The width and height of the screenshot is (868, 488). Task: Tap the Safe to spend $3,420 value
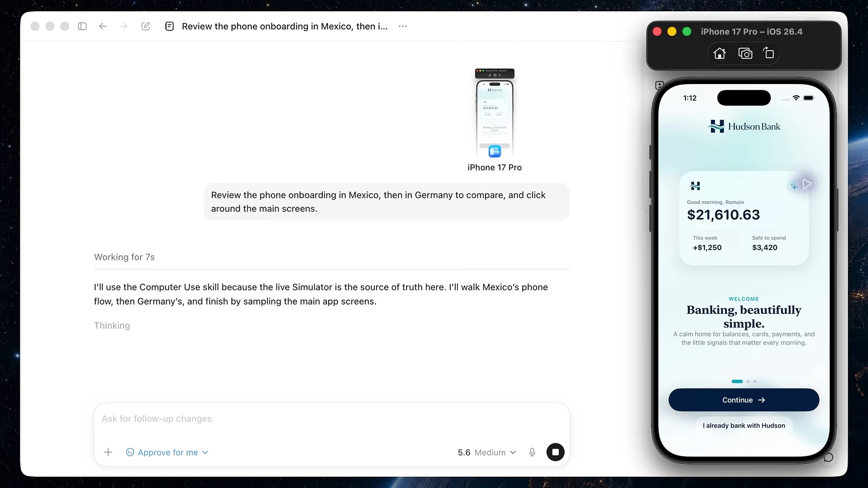click(x=764, y=248)
